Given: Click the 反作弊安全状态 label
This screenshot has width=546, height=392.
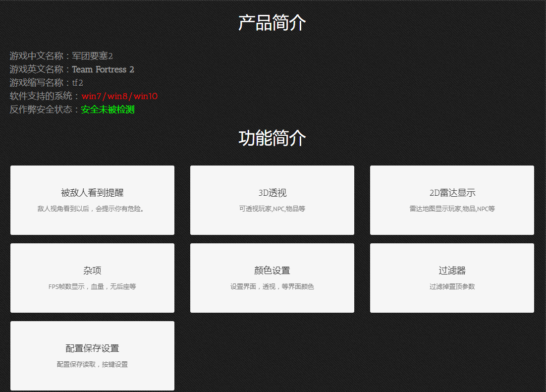Looking at the screenshot, I should pos(41,110).
